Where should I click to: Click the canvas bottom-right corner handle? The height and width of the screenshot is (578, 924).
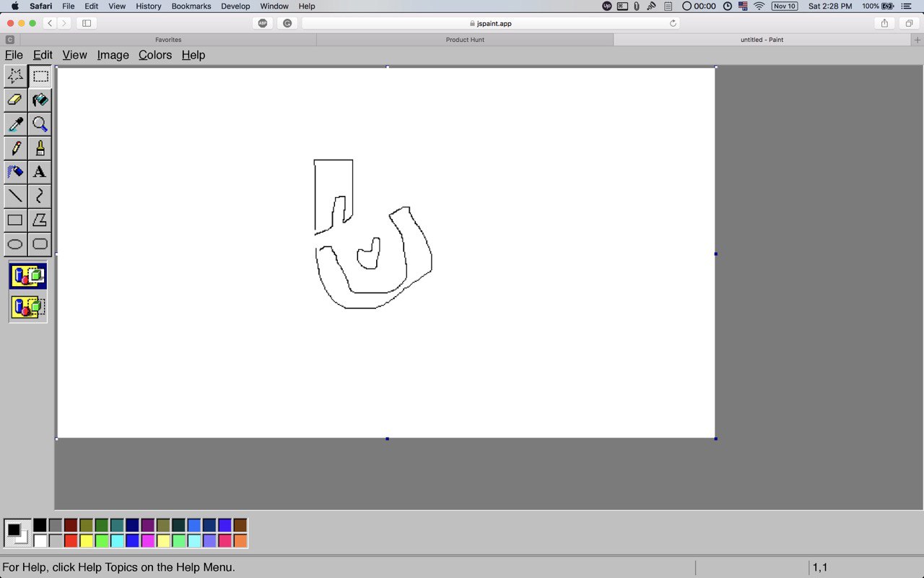point(715,439)
